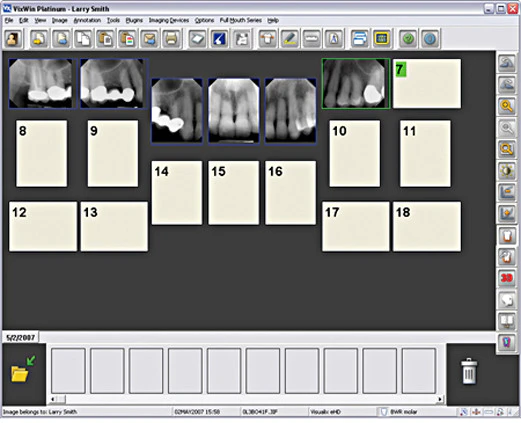Click the blue info circle toolbar button
521x423 pixels.
click(x=430, y=39)
